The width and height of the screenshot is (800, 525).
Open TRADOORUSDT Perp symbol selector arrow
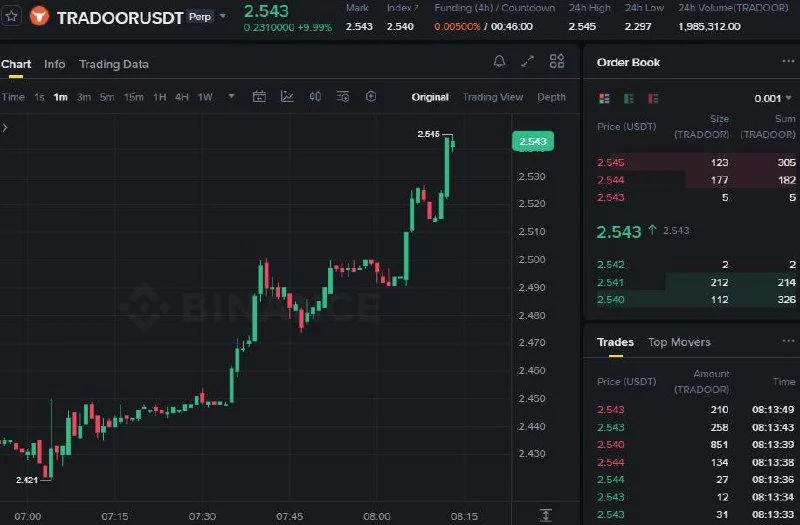tap(222, 17)
